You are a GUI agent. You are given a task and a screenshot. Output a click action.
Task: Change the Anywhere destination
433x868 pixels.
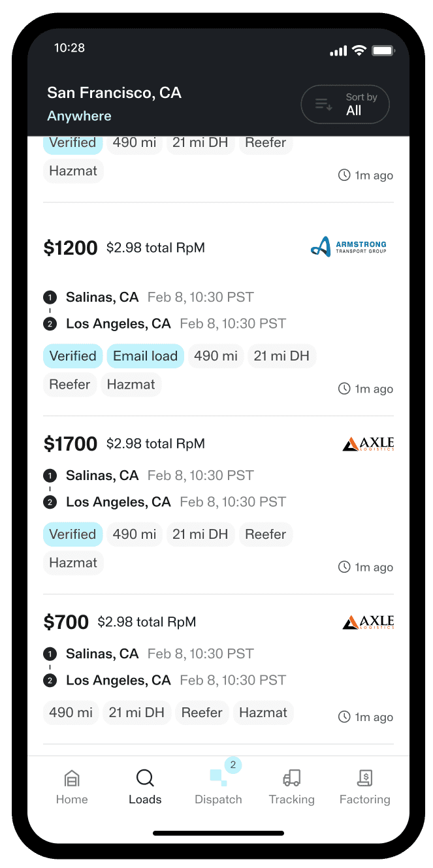pos(79,116)
